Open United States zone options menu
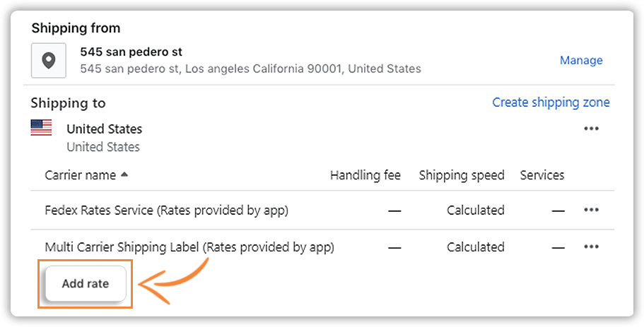The width and height of the screenshot is (644, 327). click(591, 129)
